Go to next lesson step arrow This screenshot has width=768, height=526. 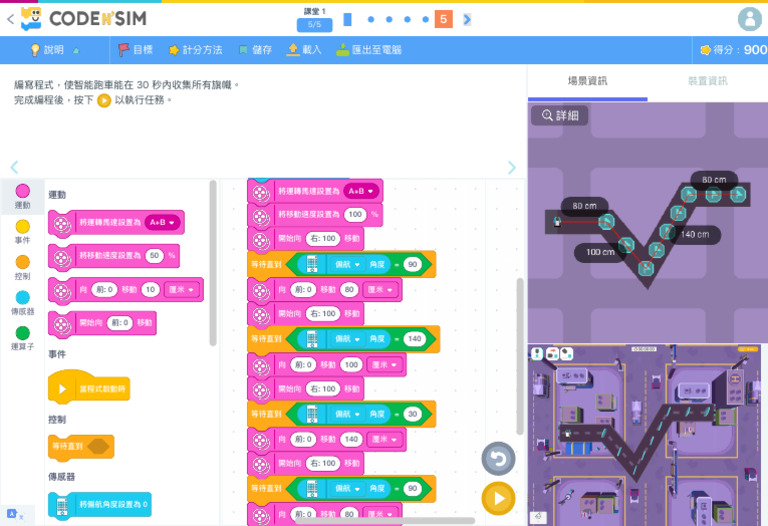pyautogui.click(x=467, y=19)
